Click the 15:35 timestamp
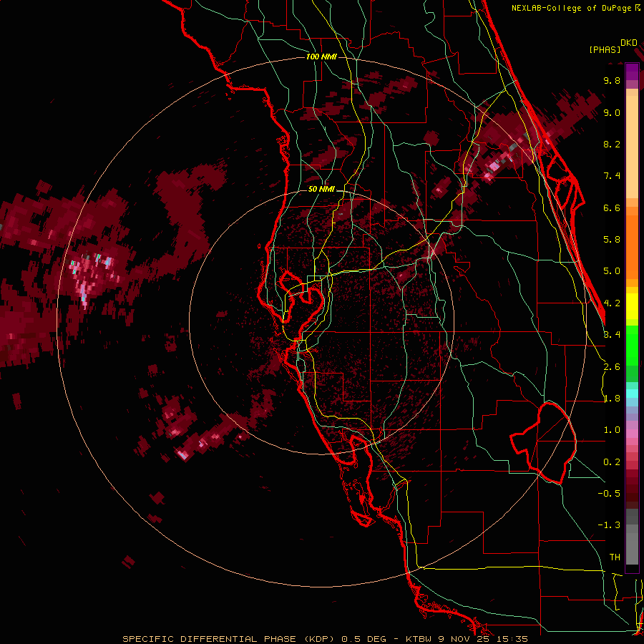 [x=512, y=639]
